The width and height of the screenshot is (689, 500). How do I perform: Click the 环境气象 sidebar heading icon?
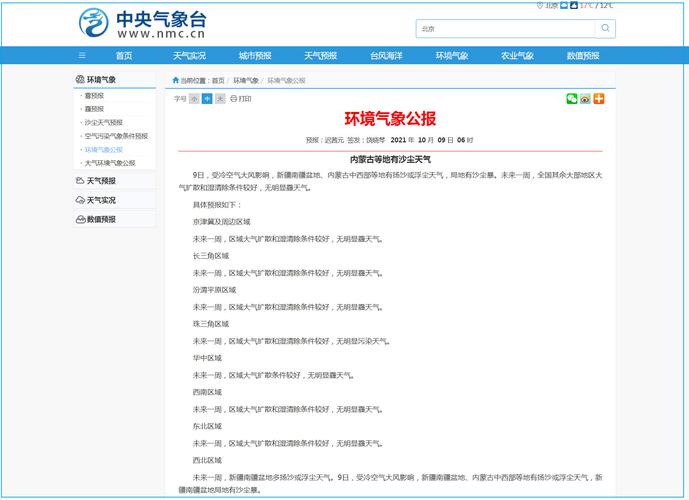tap(80, 79)
